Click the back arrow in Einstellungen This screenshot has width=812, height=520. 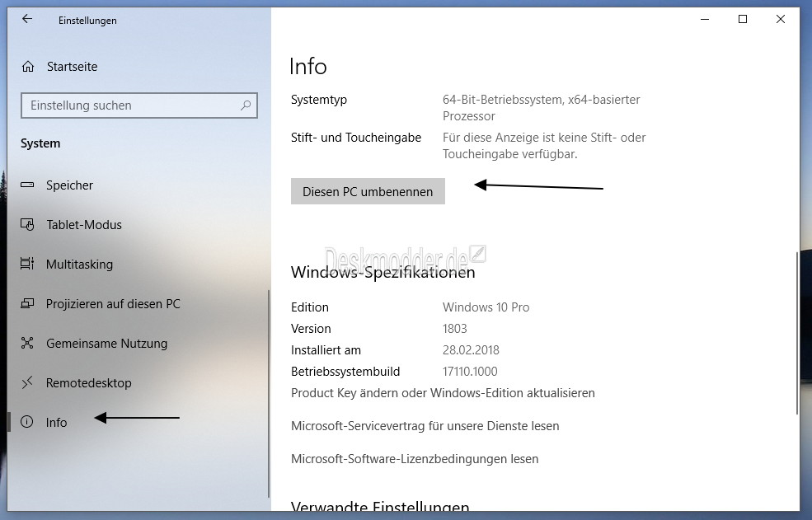tap(27, 19)
